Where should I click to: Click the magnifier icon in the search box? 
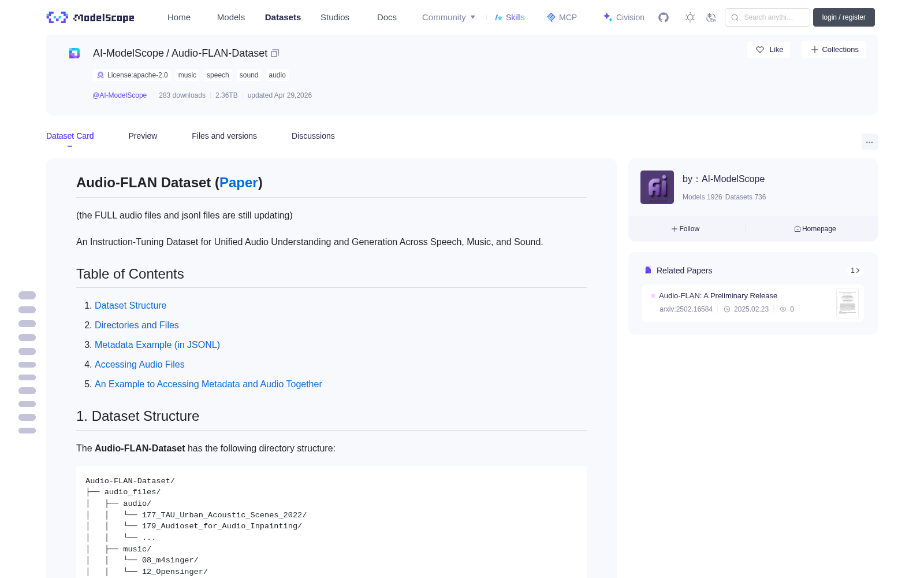(735, 17)
